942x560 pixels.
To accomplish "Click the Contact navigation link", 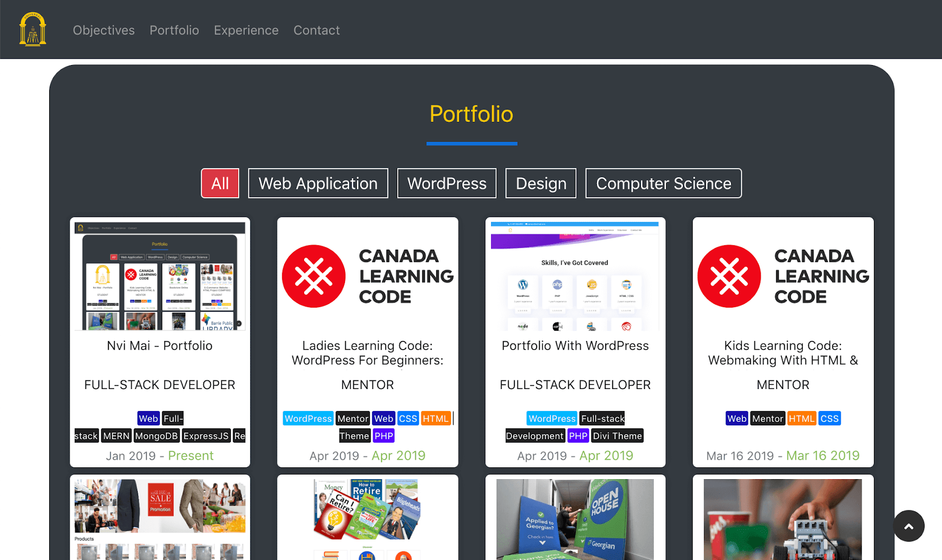I will tap(316, 30).
